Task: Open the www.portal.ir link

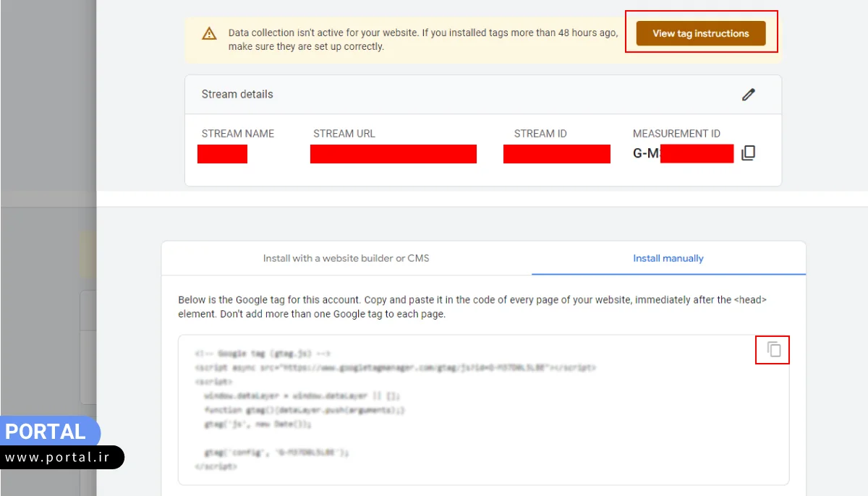Action: click(59, 458)
